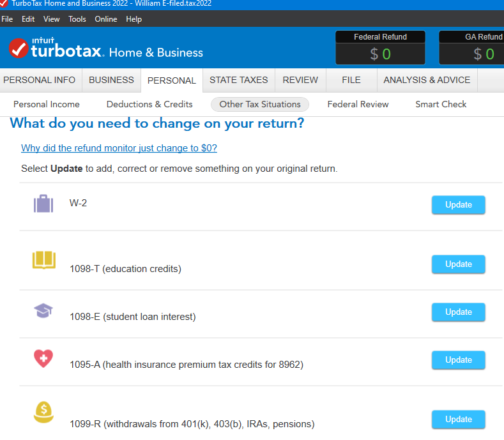Image resolution: width=504 pixels, height=440 pixels.
Task: Click the Federal Refund amount display
Action: point(380,54)
